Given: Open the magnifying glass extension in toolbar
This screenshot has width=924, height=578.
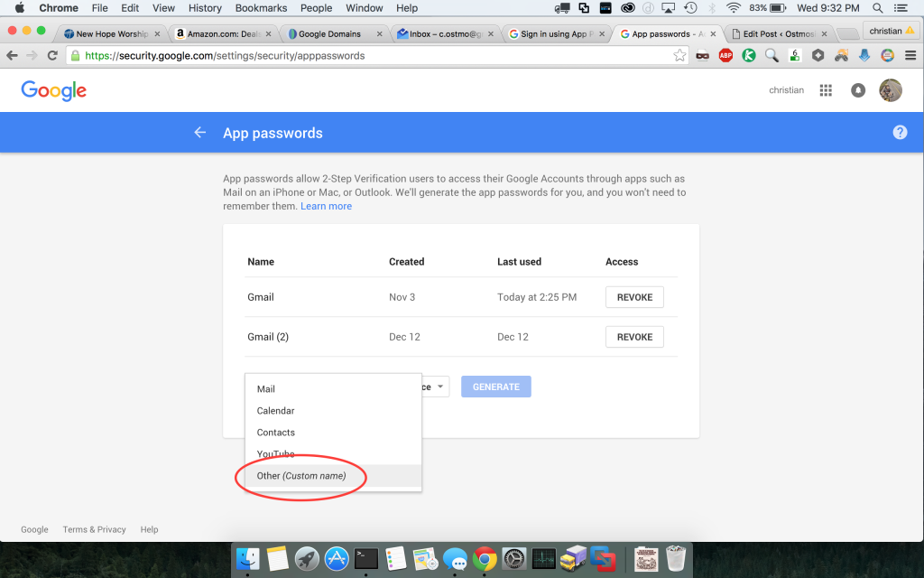Looking at the screenshot, I should pyautogui.click(x=772, y=55).
